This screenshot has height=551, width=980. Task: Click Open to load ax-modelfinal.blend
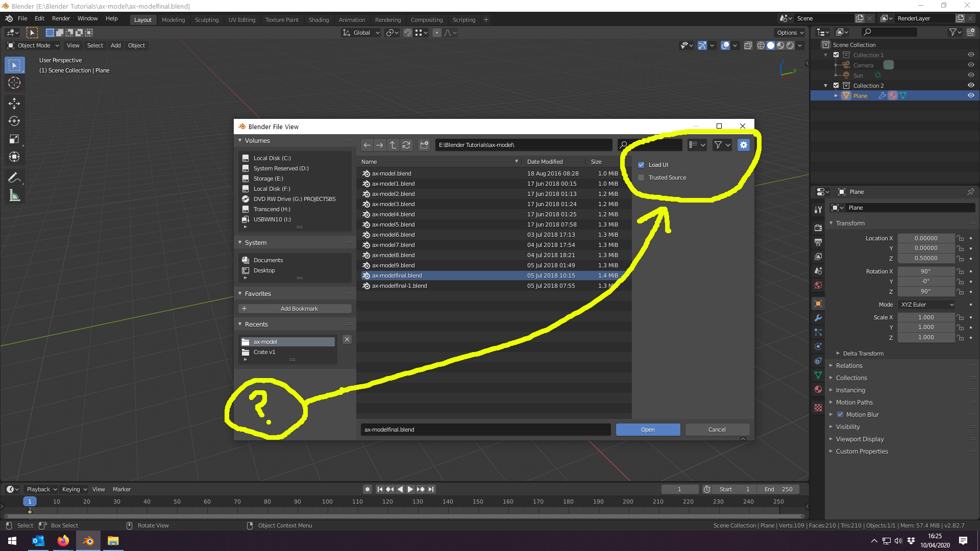click(x=648, y=429)
